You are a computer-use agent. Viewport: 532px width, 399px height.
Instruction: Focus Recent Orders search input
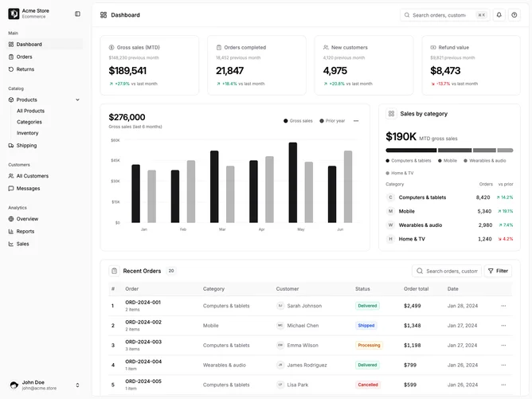(447, 271)
